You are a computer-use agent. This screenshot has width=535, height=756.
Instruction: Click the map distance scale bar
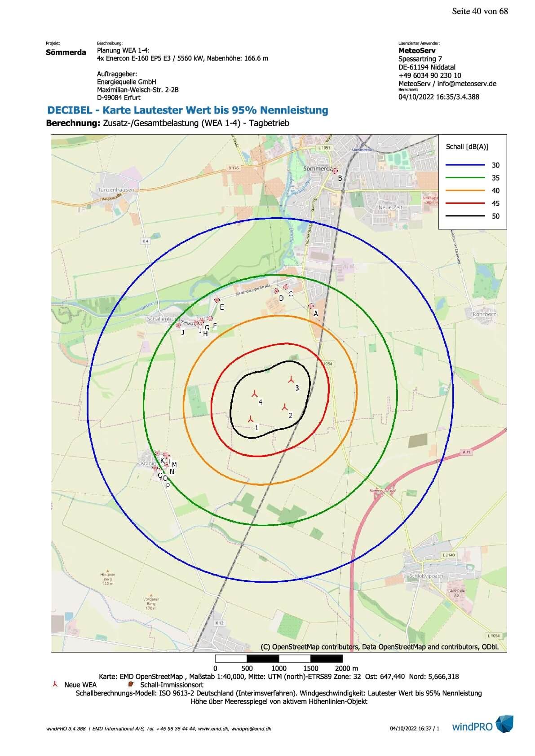[x=279, y=659]
